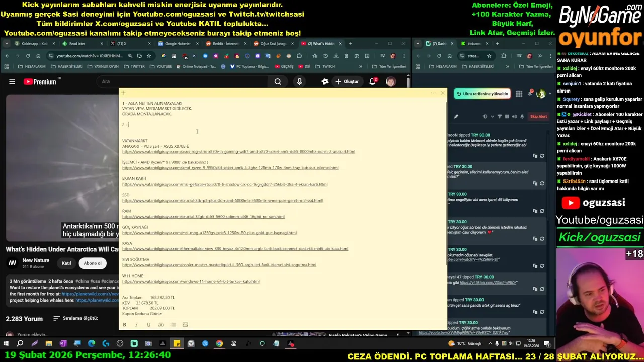Screen dimensions: 644x362
Task: Open the New Nature channel avatar
Action: click(x=13, y=263)
